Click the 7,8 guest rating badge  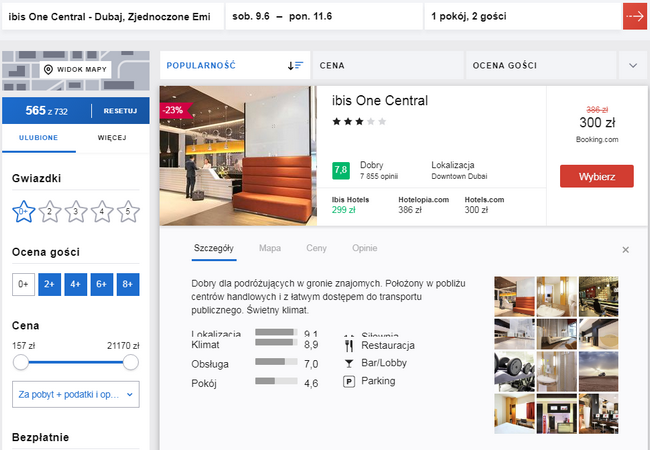tap(341, 170)
